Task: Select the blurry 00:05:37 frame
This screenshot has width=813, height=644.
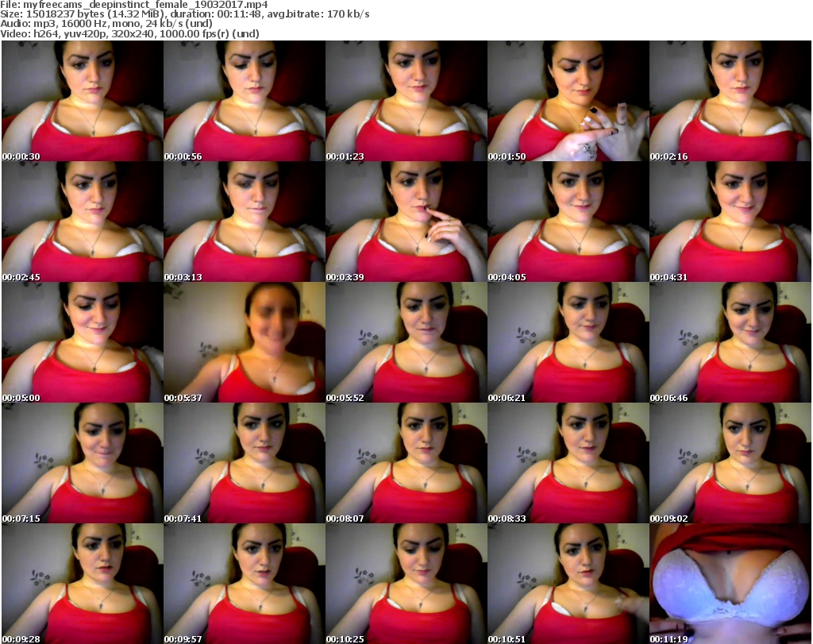Action: pos(245,342)
